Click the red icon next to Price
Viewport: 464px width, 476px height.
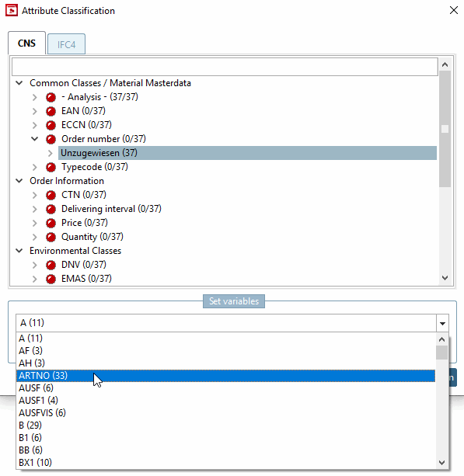[x=51, y=223]
